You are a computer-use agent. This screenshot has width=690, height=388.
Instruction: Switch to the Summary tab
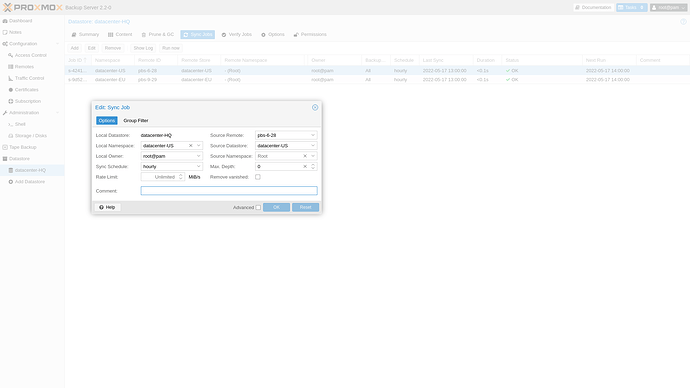coord(85,34)
